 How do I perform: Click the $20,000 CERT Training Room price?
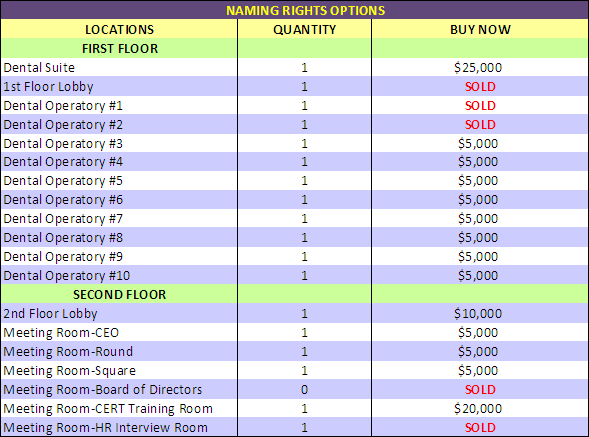[x=478, y=408]
